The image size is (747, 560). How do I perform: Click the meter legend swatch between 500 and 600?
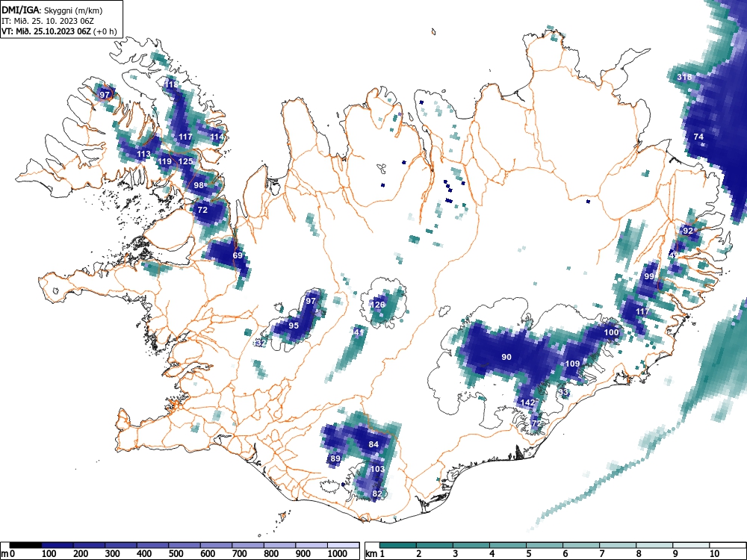185,545
